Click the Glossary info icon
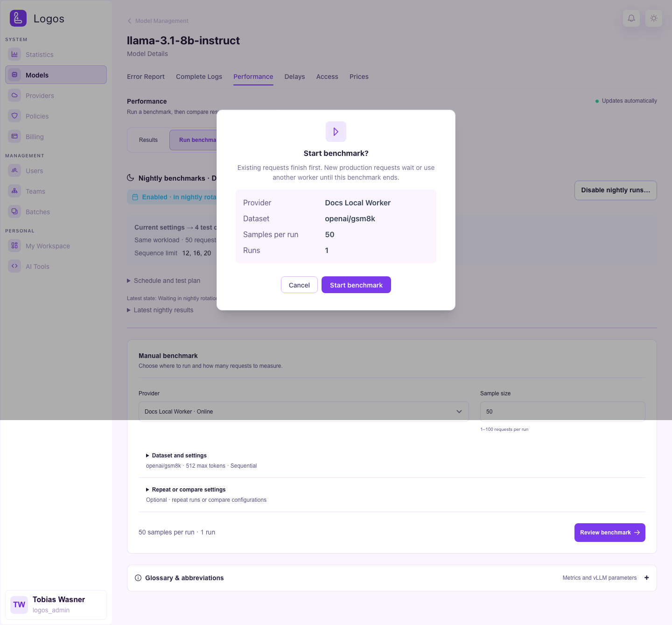The height and width of the screenshot is (625, 672). click(138, 578)
